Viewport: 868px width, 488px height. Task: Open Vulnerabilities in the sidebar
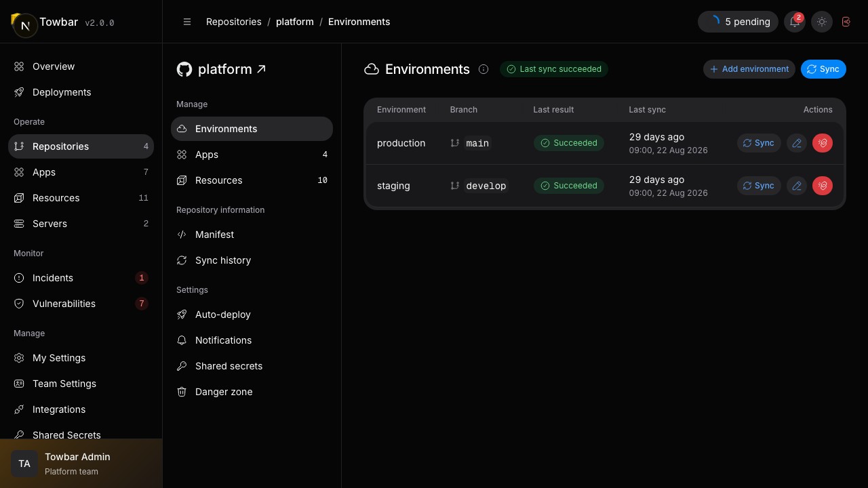click(81, 304)
